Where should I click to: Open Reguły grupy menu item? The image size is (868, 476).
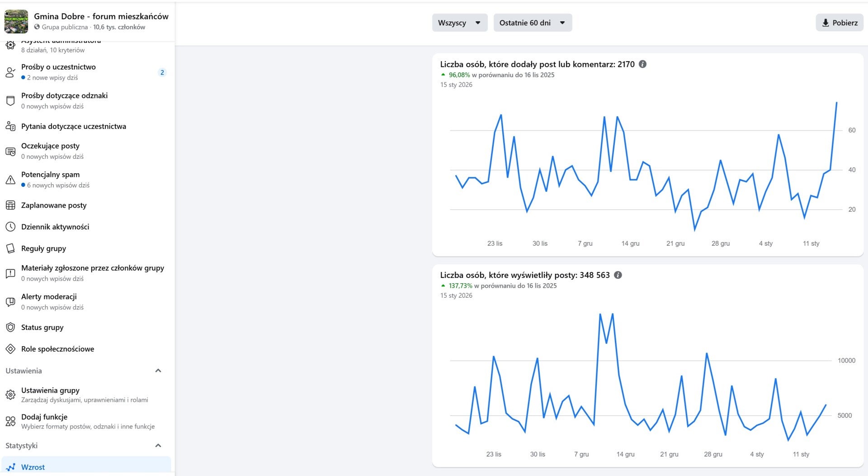coord(43,248)
